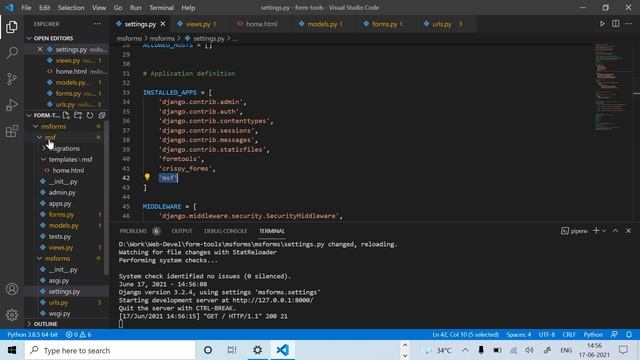This screenshot has height=360, width=640.
Task: Open editor More Actions ellipsis
Action: (629, 24)
